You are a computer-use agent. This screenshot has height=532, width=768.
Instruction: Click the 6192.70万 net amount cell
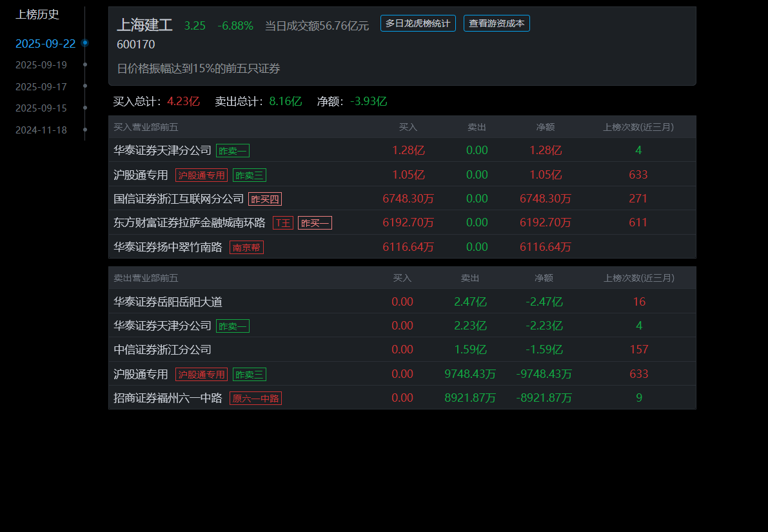tap(545, 222)
